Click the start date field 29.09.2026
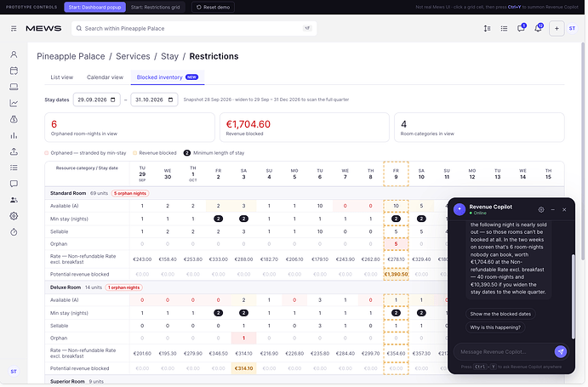588x387 pixels. click(97, 100)
